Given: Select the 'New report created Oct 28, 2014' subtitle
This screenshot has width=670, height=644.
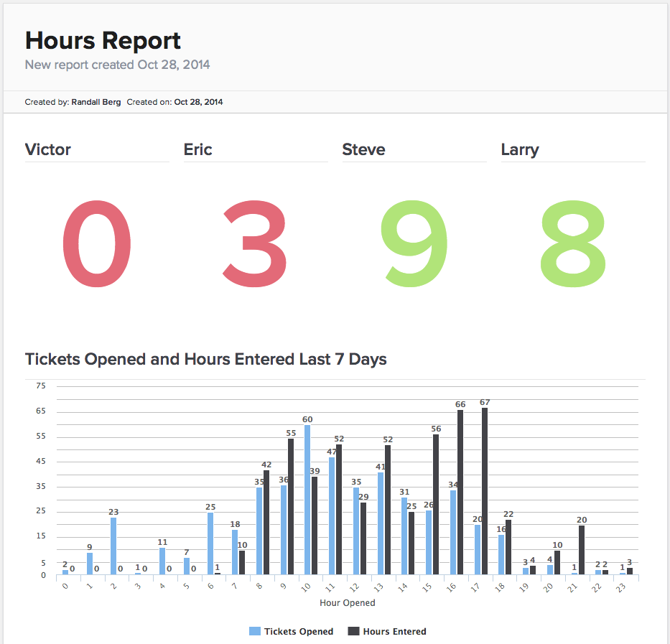Looking at the screenshot, I should 117,65.
